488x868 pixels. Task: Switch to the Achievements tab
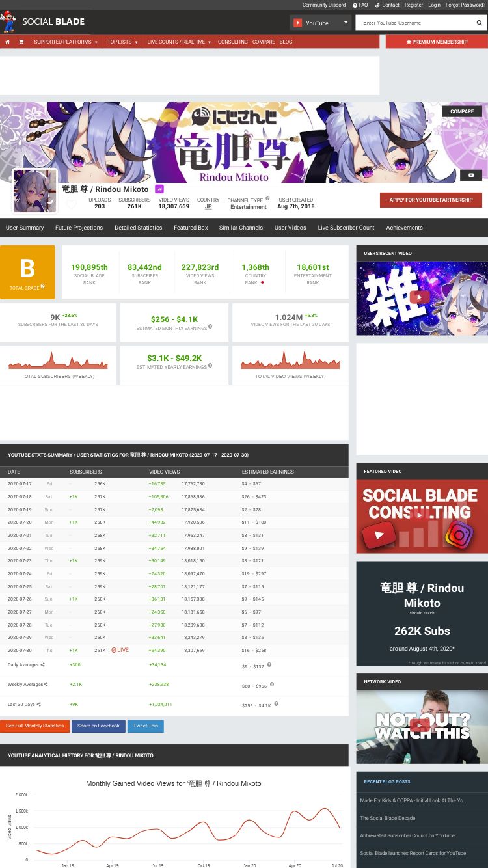tap(404, 228)
